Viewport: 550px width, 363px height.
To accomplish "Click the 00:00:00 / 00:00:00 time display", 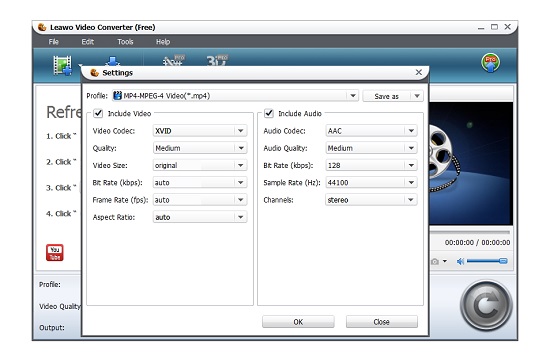I will 477,242.
